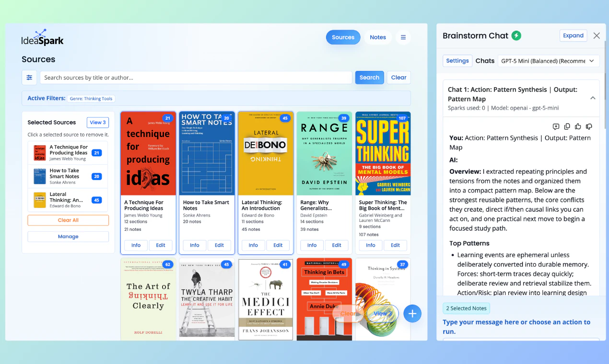609x364 pixels.
Task: Open Info for Super Thinking
Action: [371, 245]
